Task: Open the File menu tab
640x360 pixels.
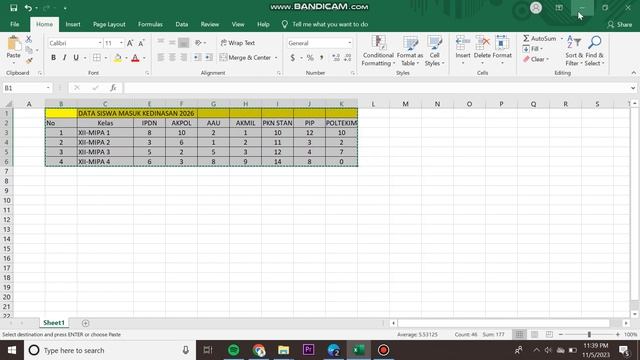Action: click(15, 24)
